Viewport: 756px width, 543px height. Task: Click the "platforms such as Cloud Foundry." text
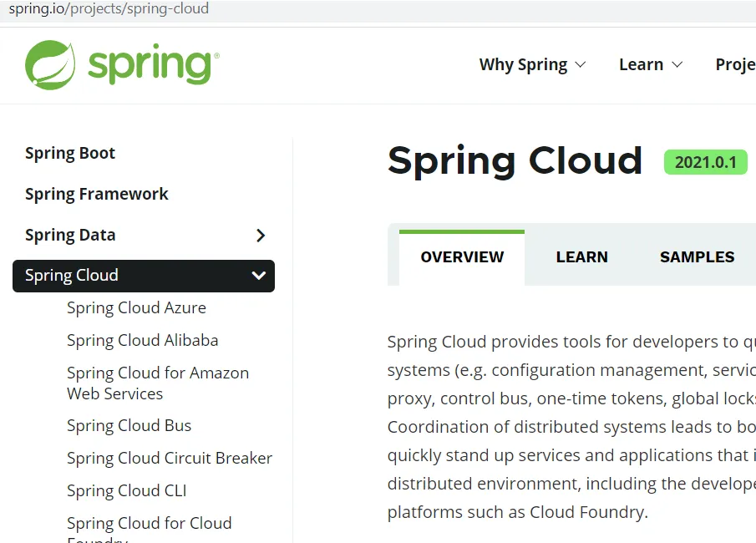518,512
